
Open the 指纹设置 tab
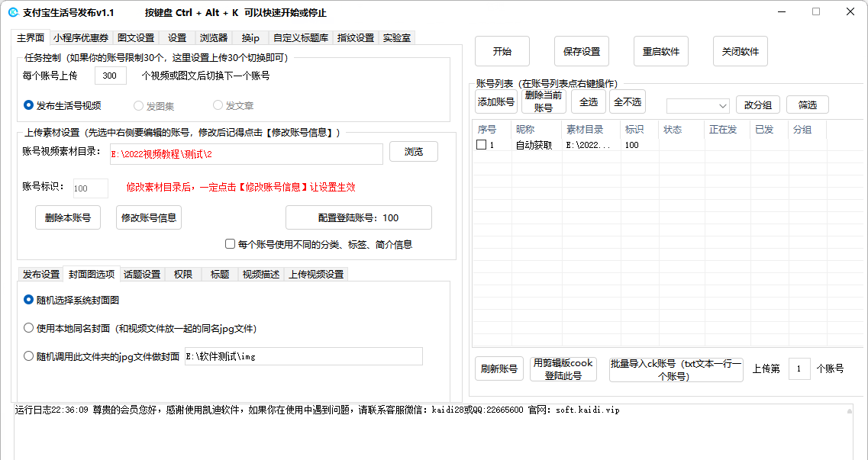[356, 37]
